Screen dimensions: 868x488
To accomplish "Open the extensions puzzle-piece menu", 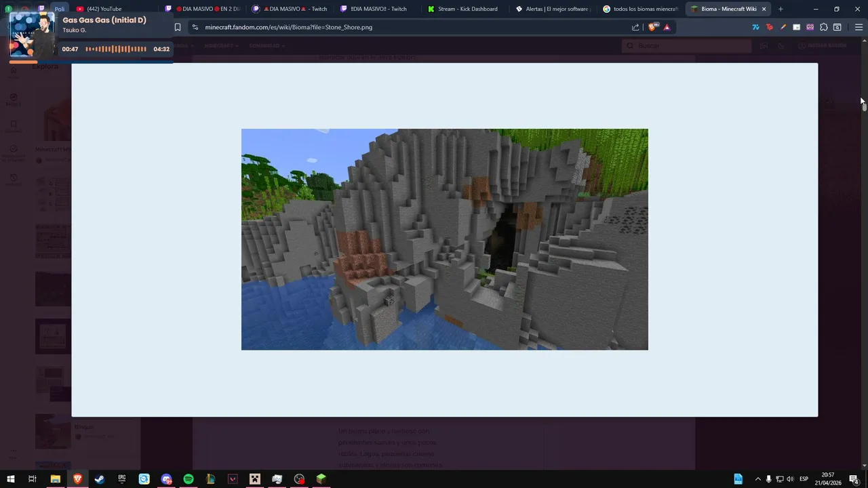I will click(x=823, y=27).
